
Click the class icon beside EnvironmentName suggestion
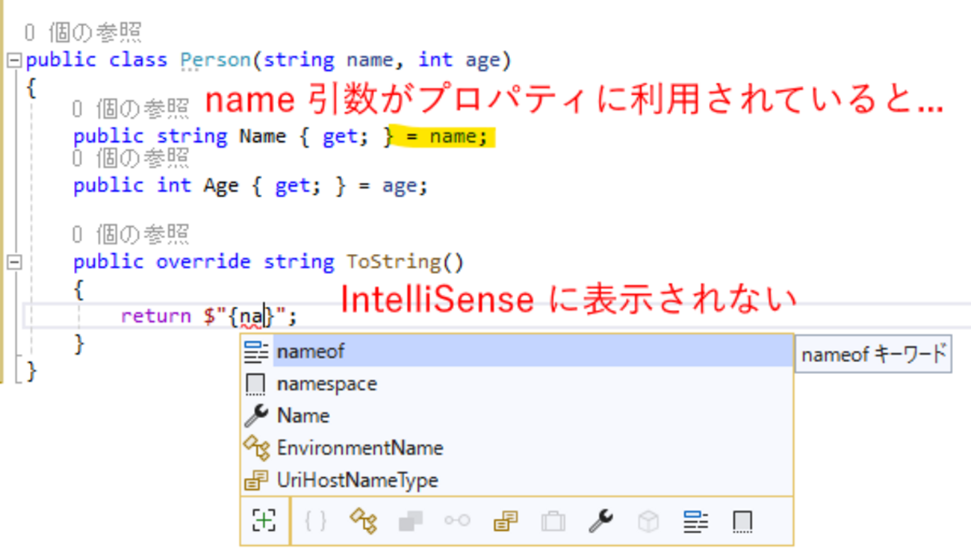256,448
